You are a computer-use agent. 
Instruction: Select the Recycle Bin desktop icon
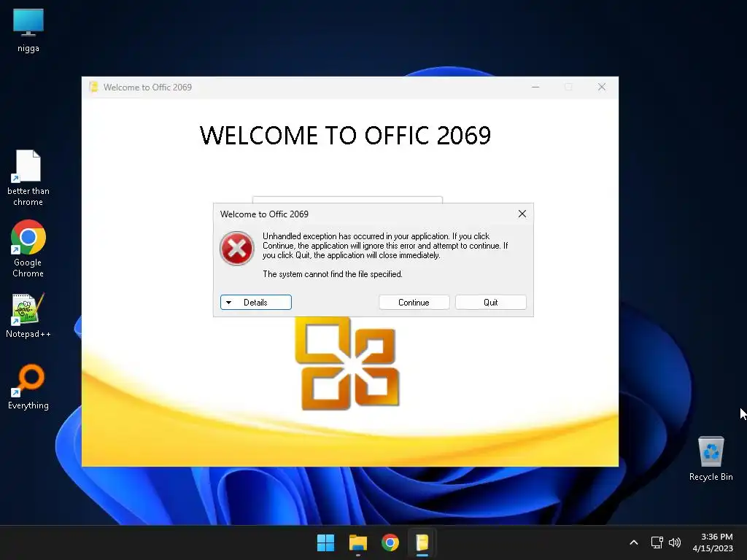click(711, 459)
